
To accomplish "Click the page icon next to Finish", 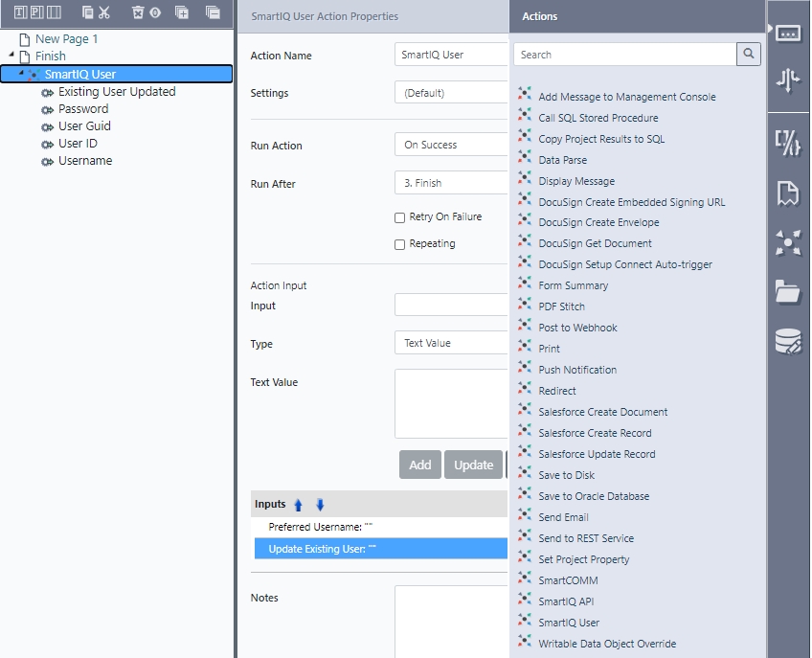I will [x=24, y=57].
